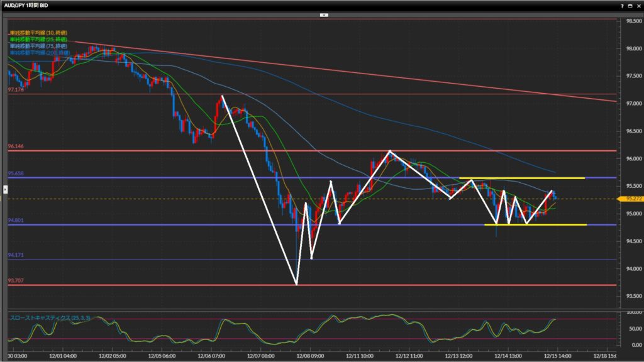The height and width of the screenshot is (362, 644).
Task: Select the 93.707 red line label
Action: coord(15,281)
